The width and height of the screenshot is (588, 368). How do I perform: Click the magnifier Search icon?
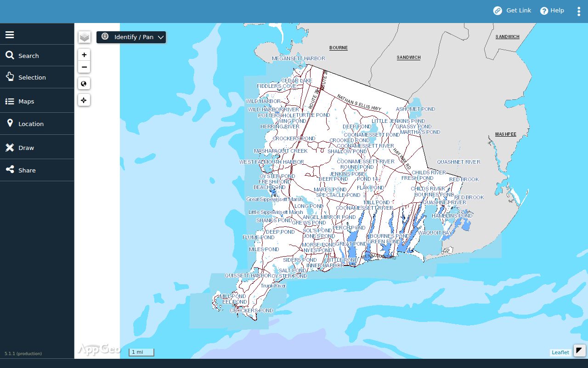click(10, 55)
